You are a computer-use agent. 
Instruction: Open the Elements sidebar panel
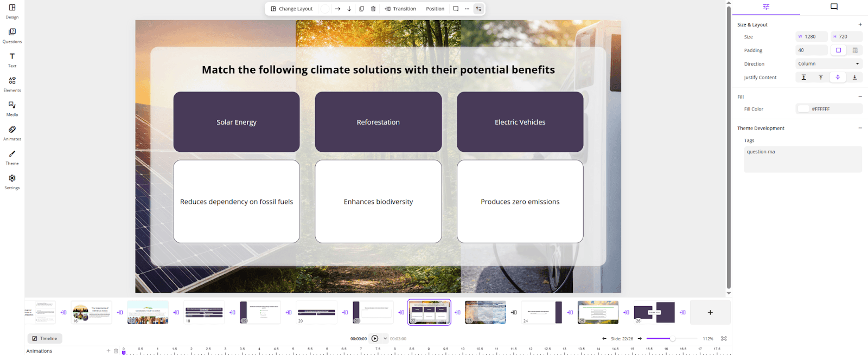tap(12, 85)
